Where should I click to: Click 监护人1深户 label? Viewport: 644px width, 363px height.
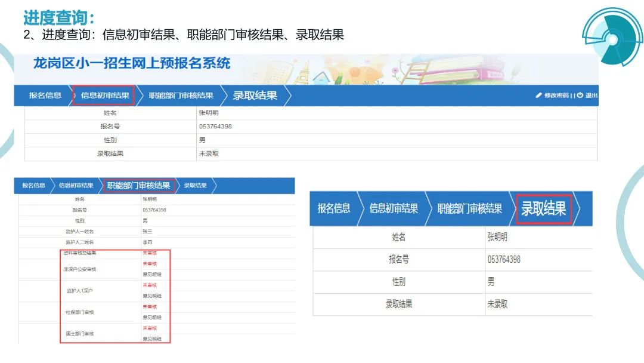click(x=80, y=291)
